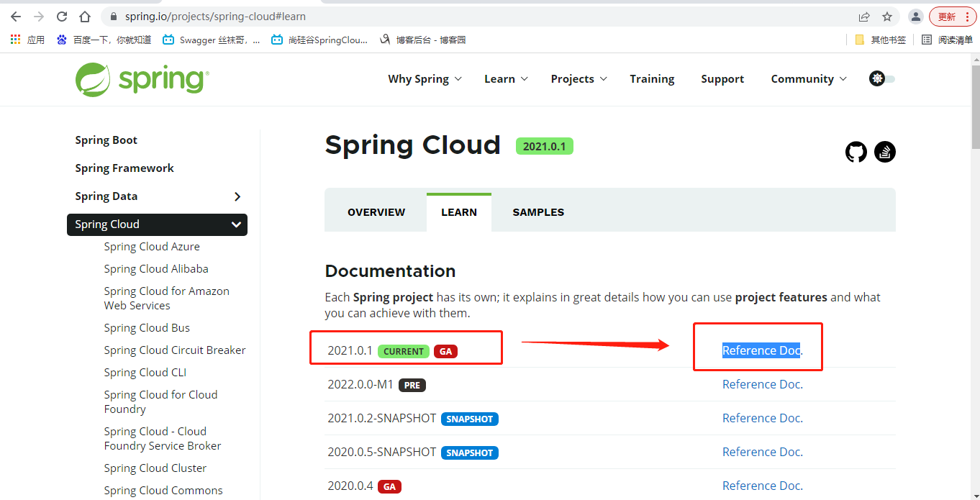This screenshot has width=980, height=500.
Task: Switch to the OVERVIEW tab
Action: click(x=376, y=212)
